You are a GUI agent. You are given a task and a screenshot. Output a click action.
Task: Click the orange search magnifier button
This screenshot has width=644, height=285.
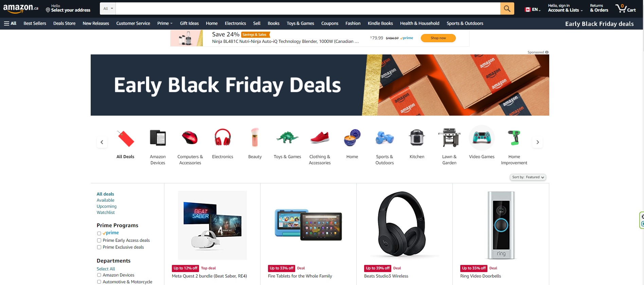tap(507, 9)
